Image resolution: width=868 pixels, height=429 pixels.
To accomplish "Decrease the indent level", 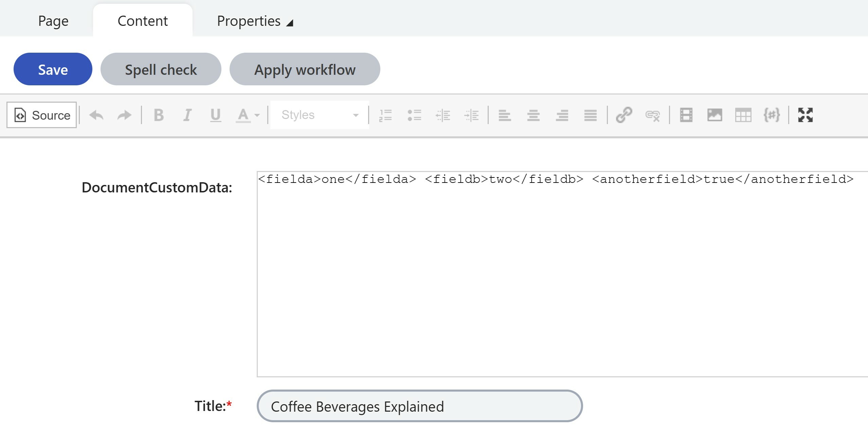I will coord(443,115).
